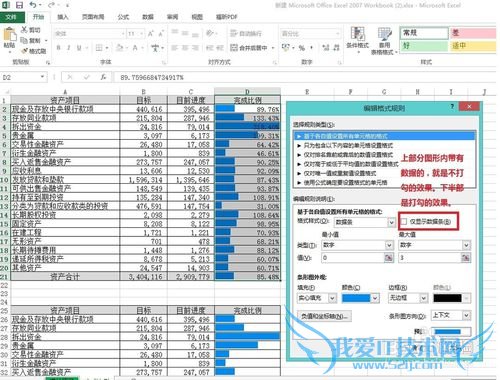This screenshot has height=380, width=500.
Task: Click the Redo arrow icon
Action: point(51,5)
